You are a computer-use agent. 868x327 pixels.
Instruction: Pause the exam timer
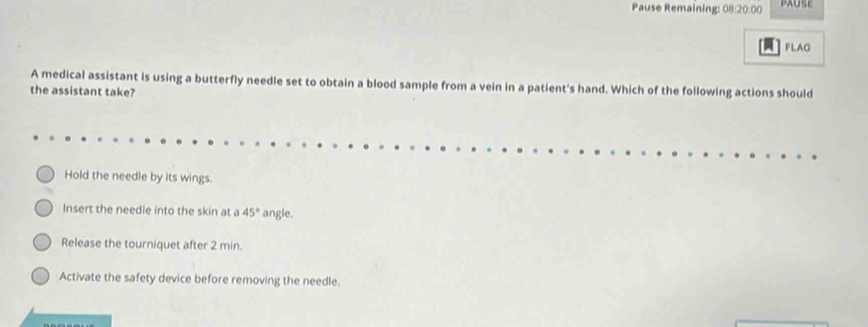pos(794,4)
